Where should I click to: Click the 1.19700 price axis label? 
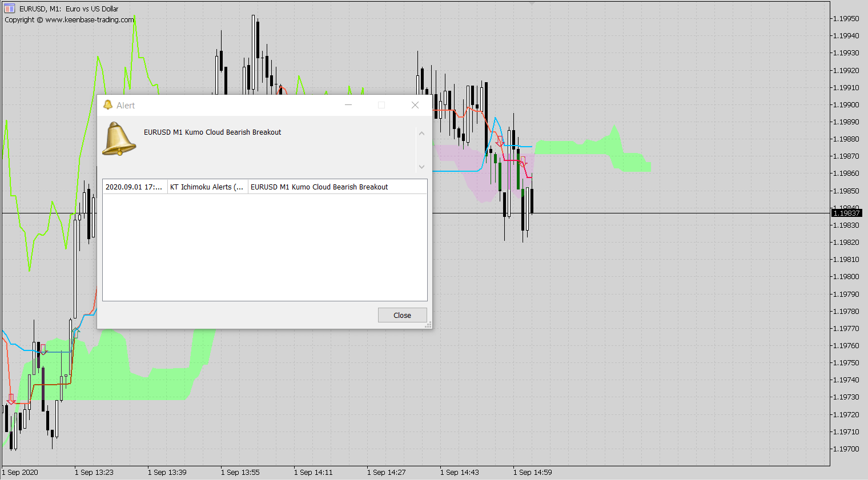point(846,449)
